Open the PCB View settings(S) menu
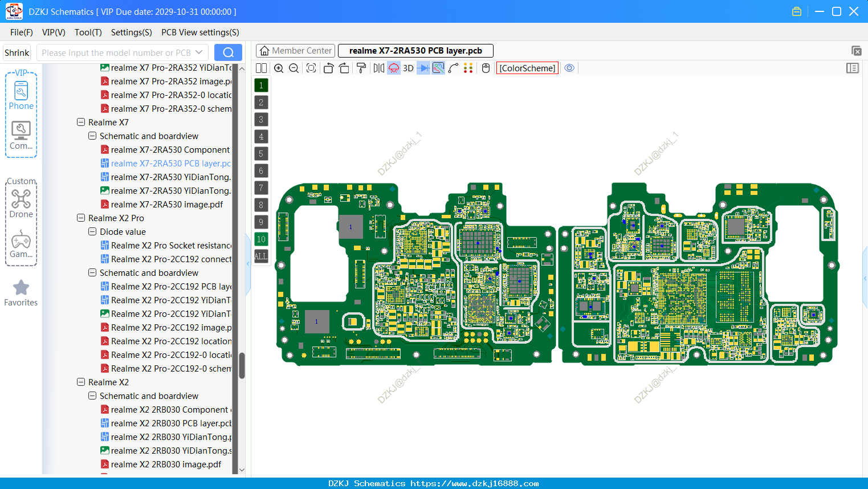This screenshot has height=489, width=868. [200, 32]
